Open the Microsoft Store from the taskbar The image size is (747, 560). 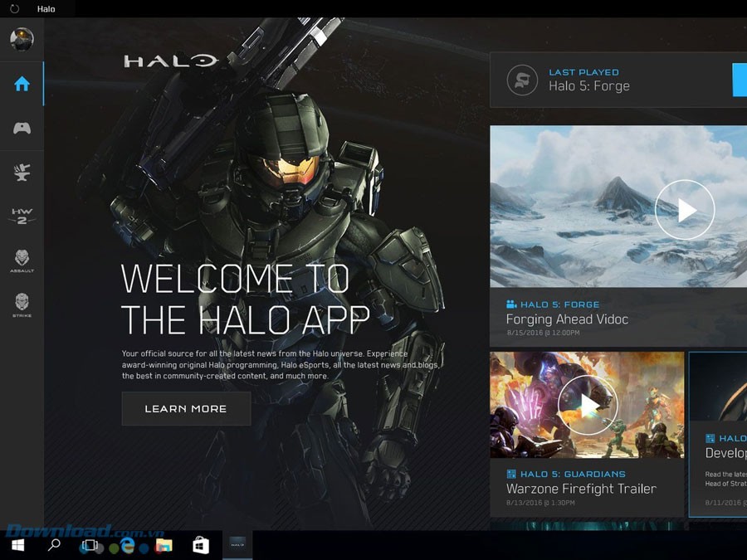[199, 545]
